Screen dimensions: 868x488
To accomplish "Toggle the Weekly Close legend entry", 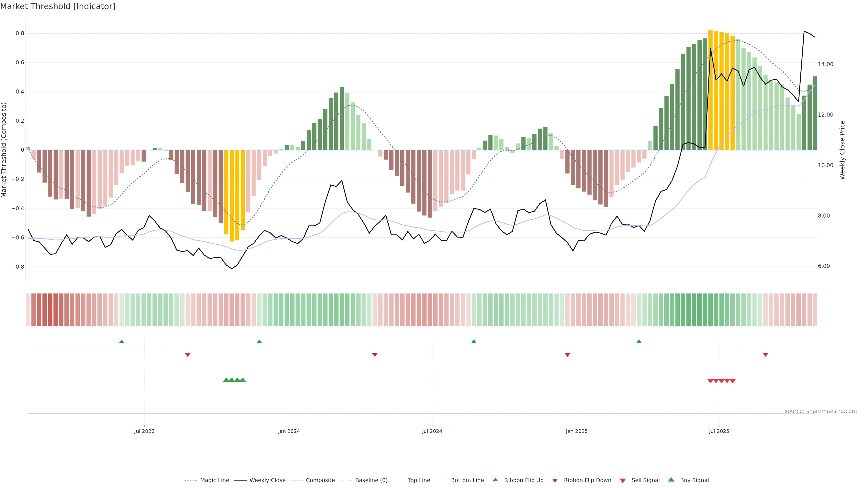I will point(267,480).
